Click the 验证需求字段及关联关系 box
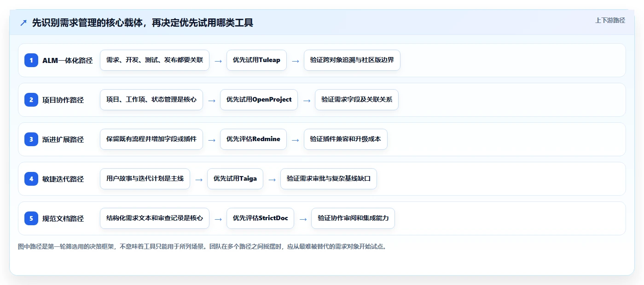 coord(357,100)
